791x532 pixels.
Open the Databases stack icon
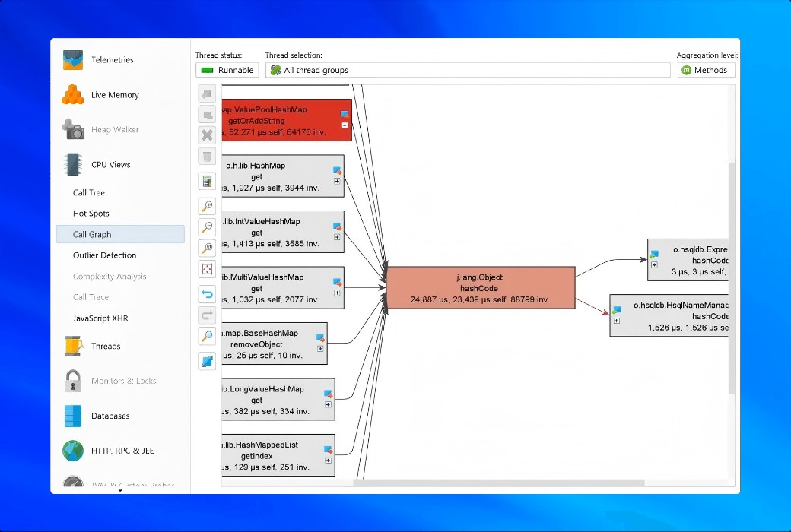click(73, 416)
